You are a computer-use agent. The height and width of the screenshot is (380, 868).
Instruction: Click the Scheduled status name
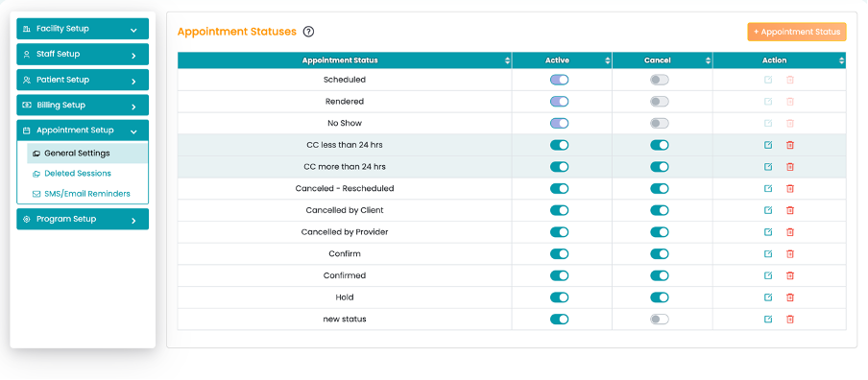tap(345, 80)
